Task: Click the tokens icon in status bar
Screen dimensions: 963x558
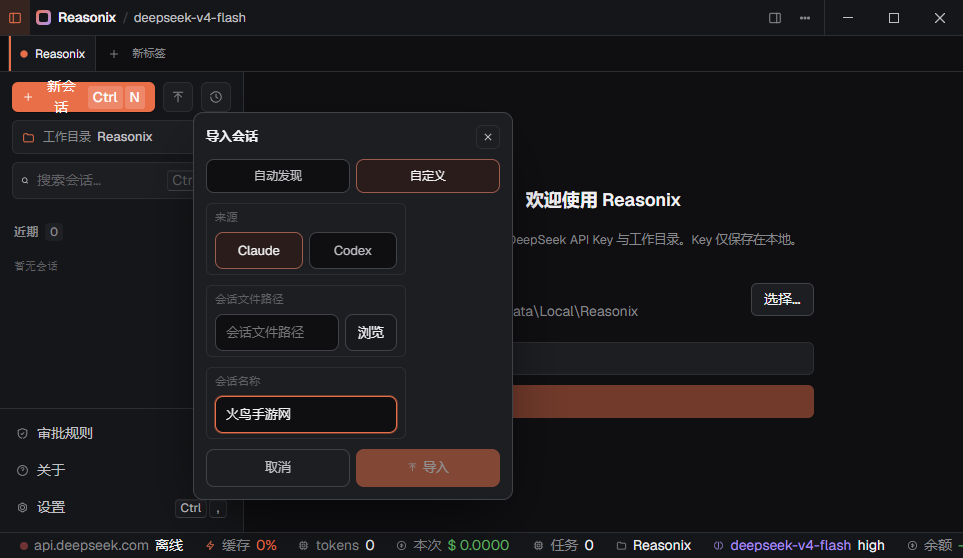Action: point(303,545)
